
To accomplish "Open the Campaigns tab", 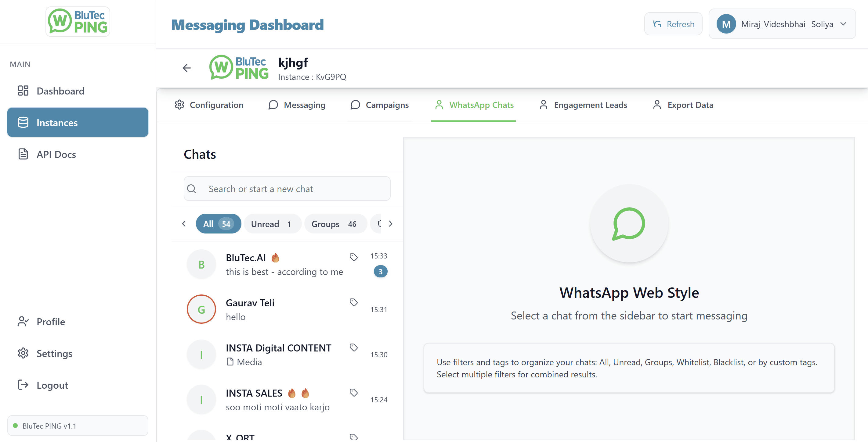I will (x=380, y=105).
